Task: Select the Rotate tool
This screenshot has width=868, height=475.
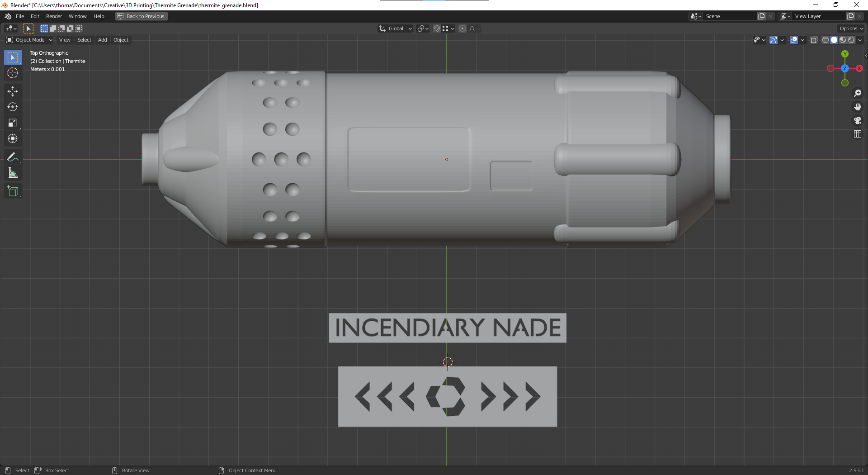Action: click(x=12, y=107)
